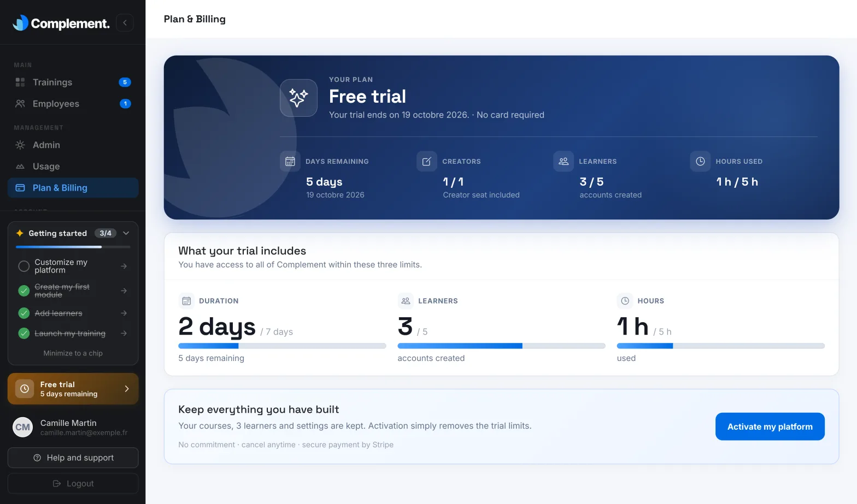Click the Getting started progress bar
This screenshot has height=504, width=857.
[x=73, y=247]
